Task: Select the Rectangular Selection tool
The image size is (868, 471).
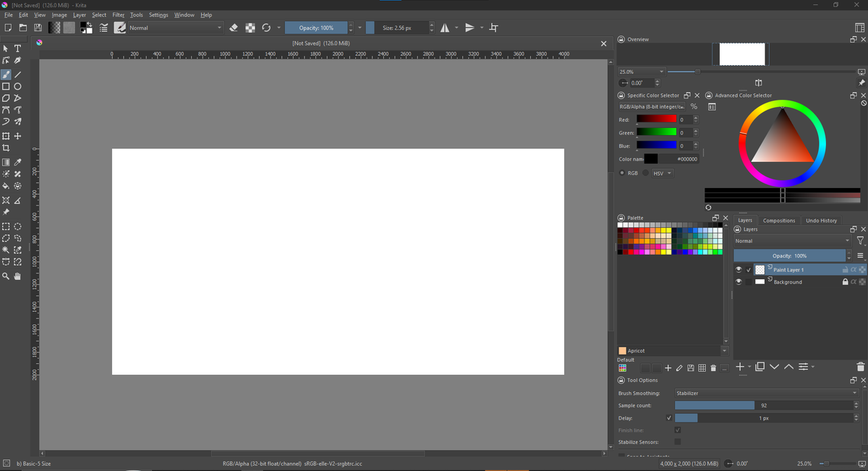Action: pyautogui.click(x=6, y=226)
